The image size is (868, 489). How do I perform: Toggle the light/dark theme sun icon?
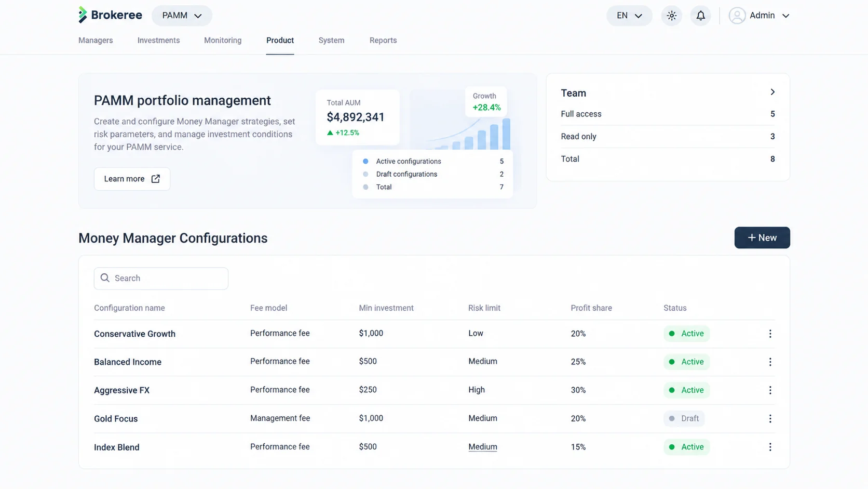click(671, 16)
